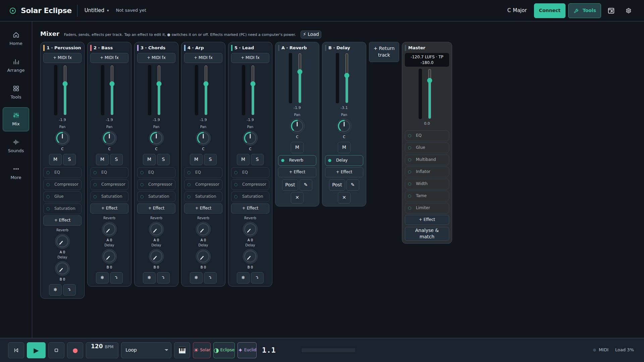
Task: Select the Eclipse pattern tab
Action: pos(224,350)
